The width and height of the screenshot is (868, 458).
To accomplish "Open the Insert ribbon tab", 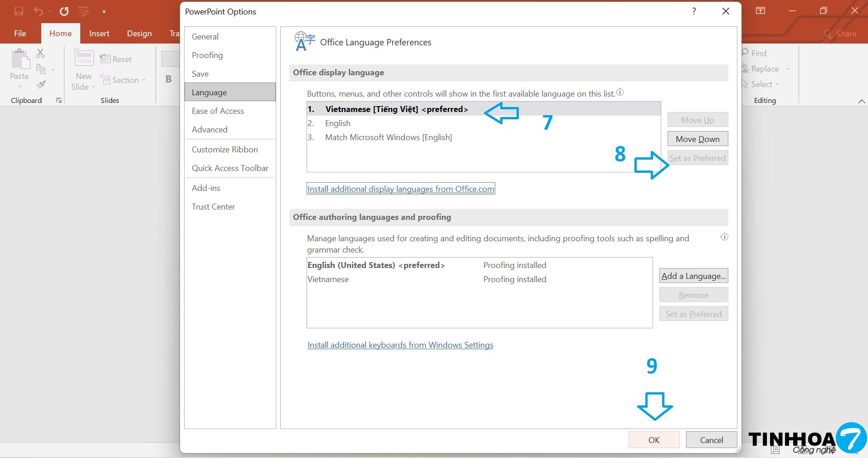I will [x=99, y=34].
